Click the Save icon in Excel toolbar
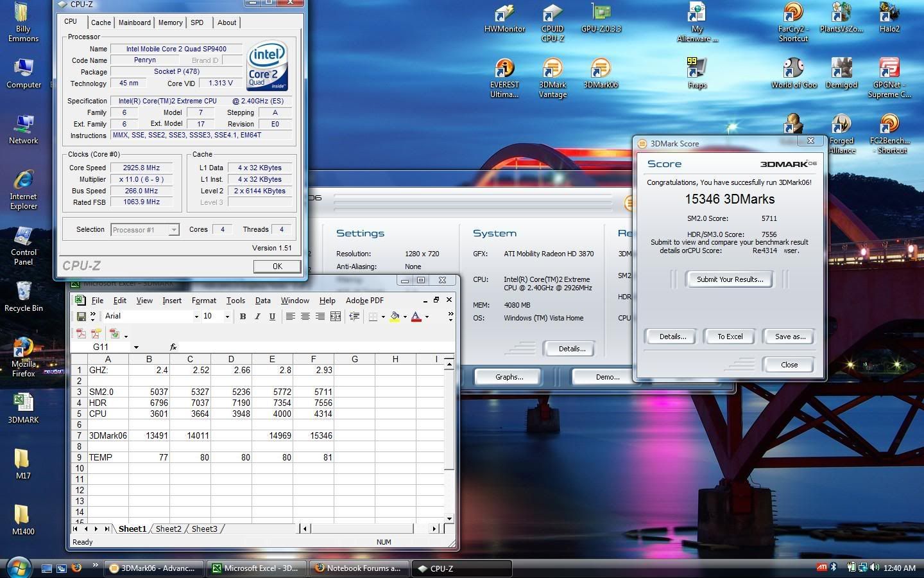 (x=81, y=316)
